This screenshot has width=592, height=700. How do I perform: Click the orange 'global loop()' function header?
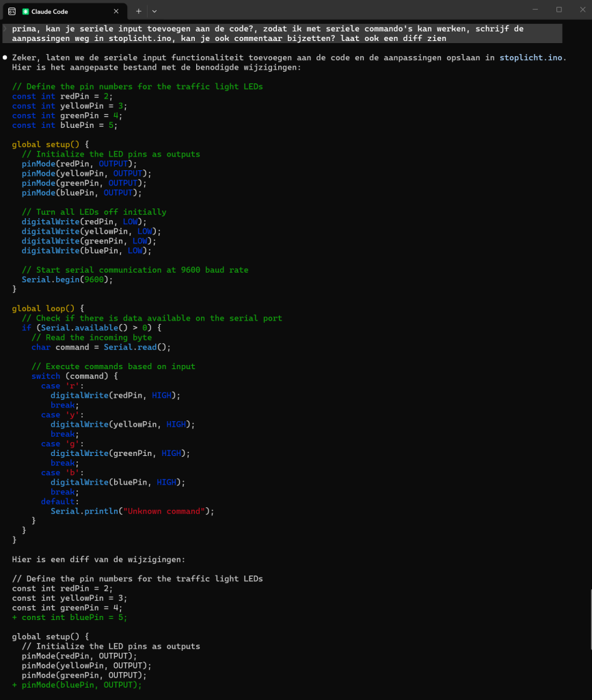pyautogui.click(x=47, y=308)
